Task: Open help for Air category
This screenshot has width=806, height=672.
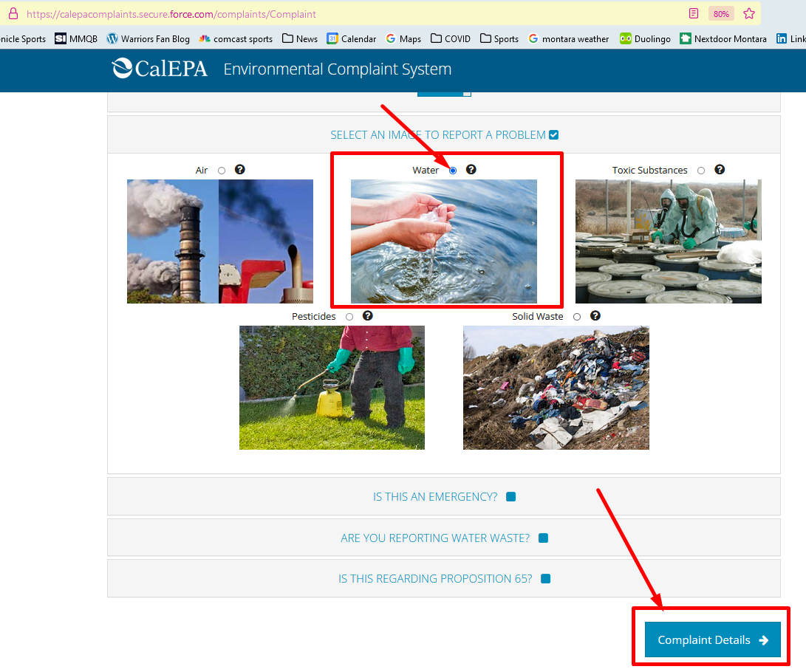Action: tap(239, 170)
